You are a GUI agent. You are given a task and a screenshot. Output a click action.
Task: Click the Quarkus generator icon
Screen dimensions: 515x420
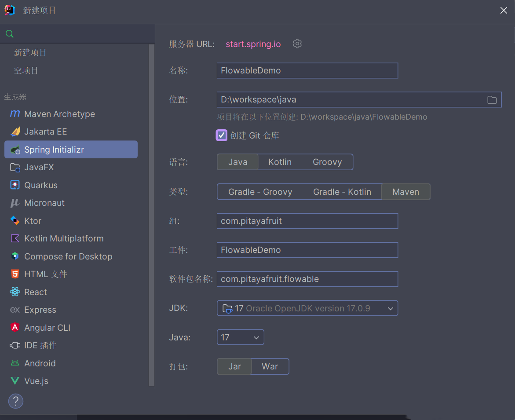click(15, 185)
